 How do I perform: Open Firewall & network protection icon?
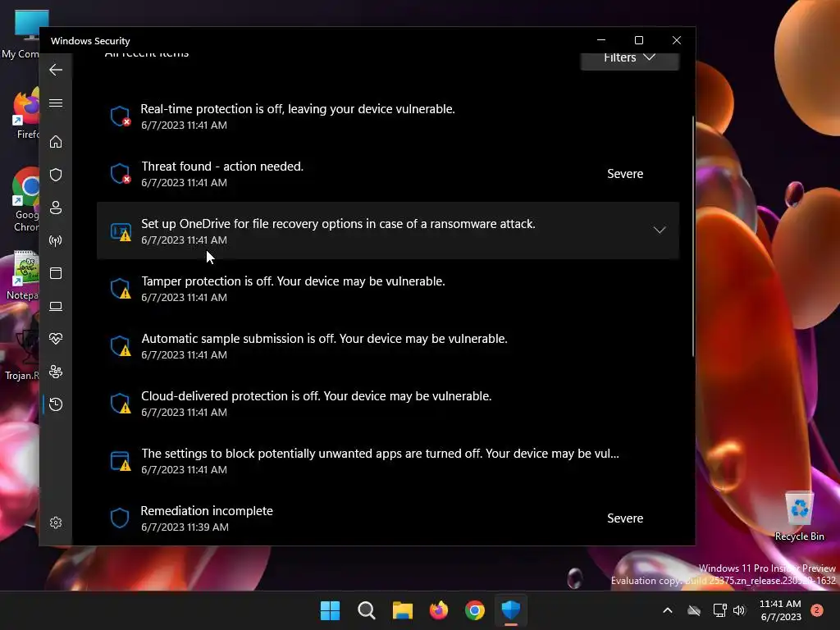pyautogui.click(x=56, y=240)
